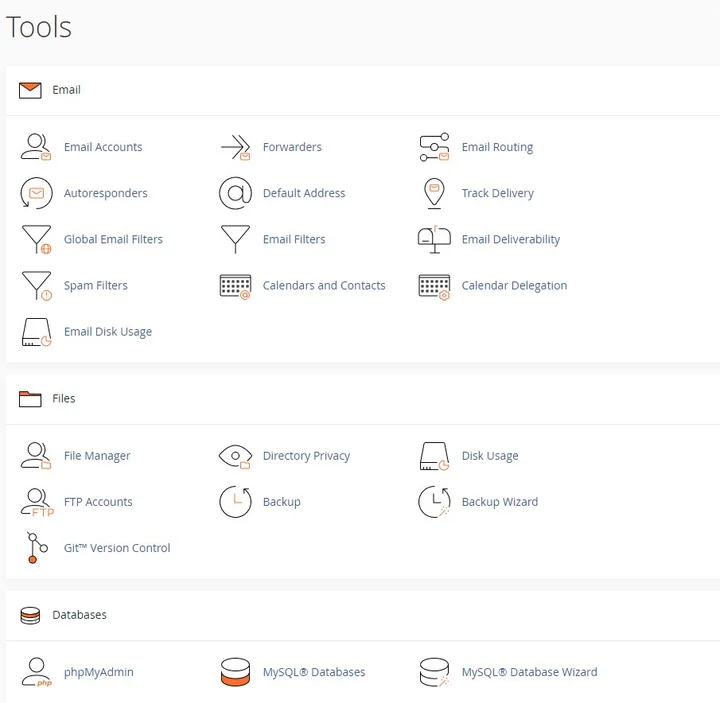Launch the File Manager link
The image size is (720, 703).
[97, 456]
